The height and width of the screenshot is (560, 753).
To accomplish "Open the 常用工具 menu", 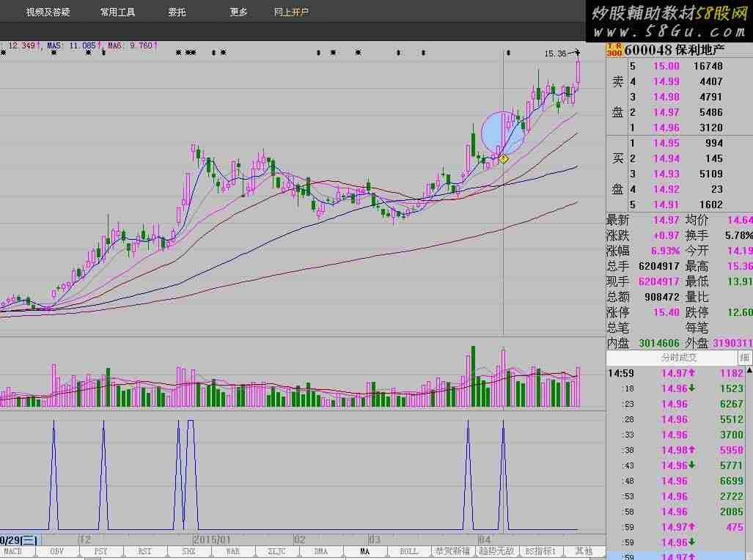I will (x=117, y=12).
